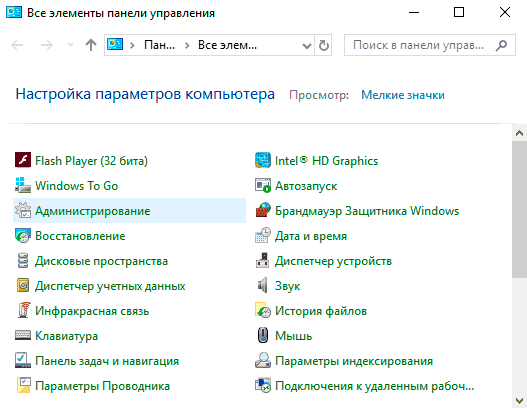Open the Intel® HD Graphics link
The height and width of the screenshot is (408, 527).
point(327,161)
